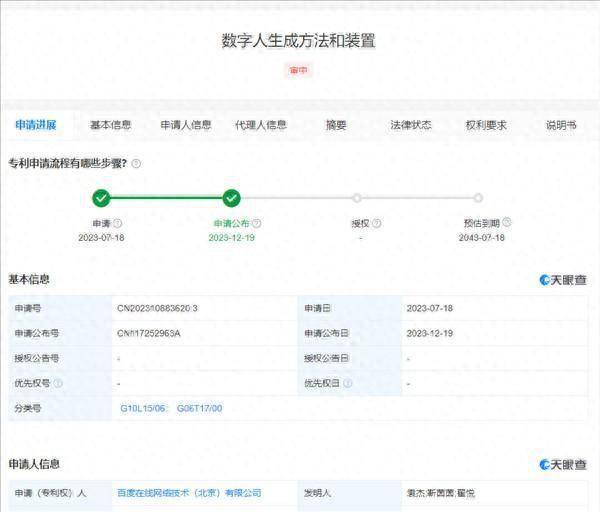
Task: Click the help icon beside 优先权日
Action: (x=347, y=383)
